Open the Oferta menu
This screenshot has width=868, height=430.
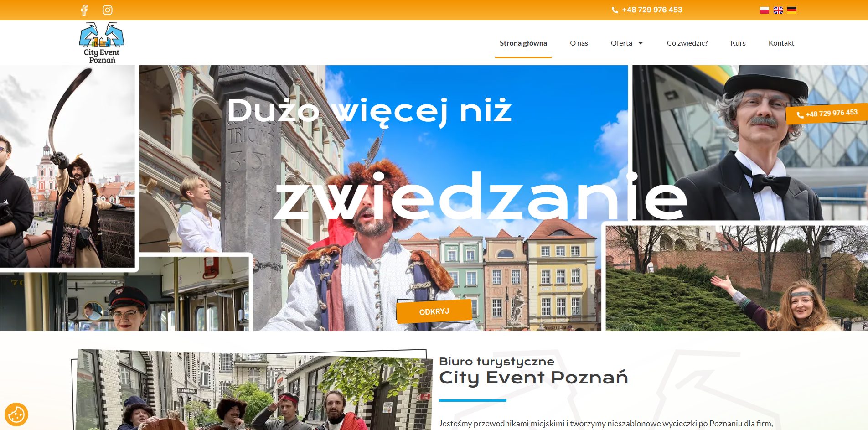pos(622,43)
